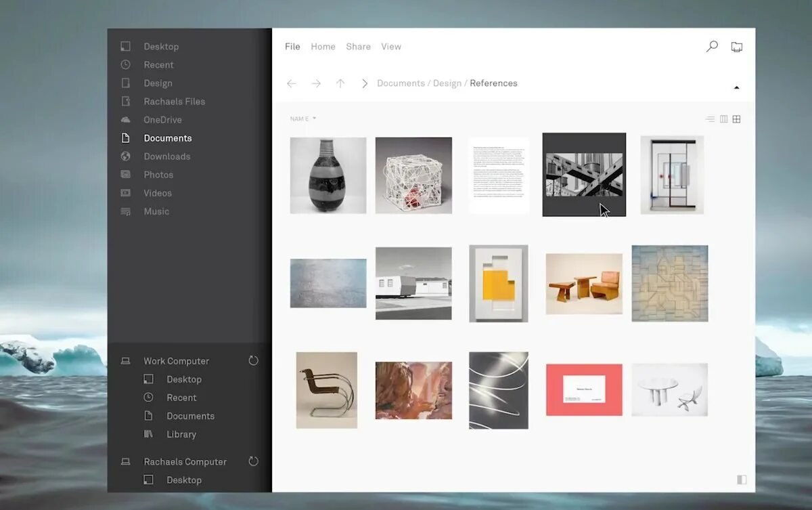Select the white trailer photo thumbnail

[x=413, y=283]
